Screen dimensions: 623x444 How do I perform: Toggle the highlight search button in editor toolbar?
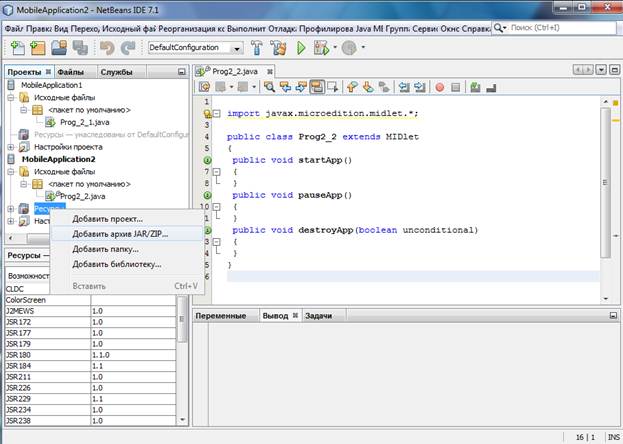point(317,87)
